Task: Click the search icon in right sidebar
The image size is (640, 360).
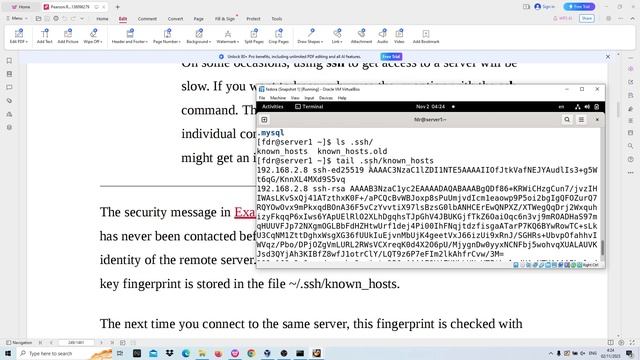Action: pos(631,146)
